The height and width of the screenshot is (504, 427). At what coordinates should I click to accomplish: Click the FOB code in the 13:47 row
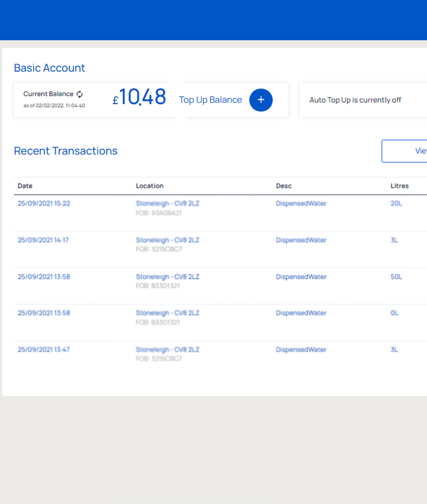coord(159,359)
